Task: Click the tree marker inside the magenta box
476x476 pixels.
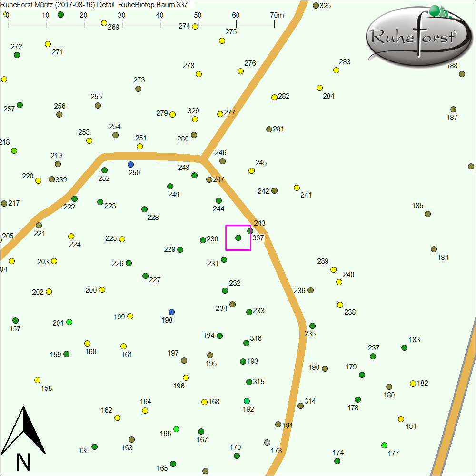Action: click(238, 238)
